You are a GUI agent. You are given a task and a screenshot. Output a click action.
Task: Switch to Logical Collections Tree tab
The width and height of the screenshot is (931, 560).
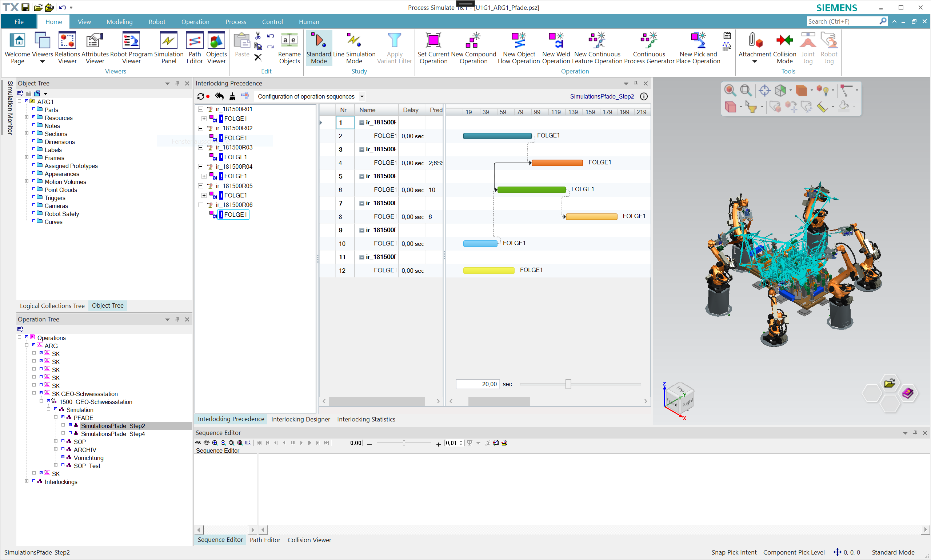[52, 306]
